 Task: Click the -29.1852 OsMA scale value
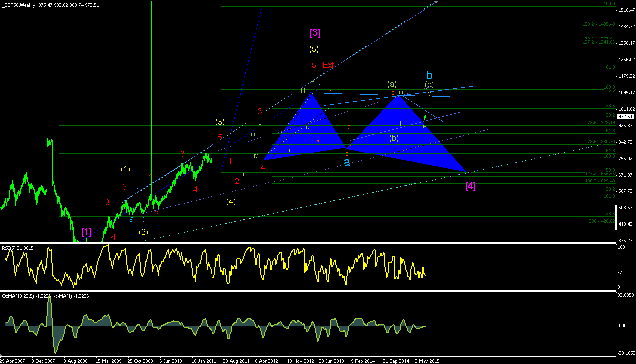tap(625, 353)
